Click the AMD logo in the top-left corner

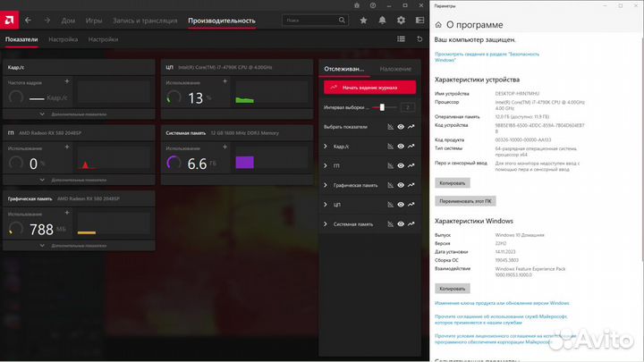(x=9, y=20)
